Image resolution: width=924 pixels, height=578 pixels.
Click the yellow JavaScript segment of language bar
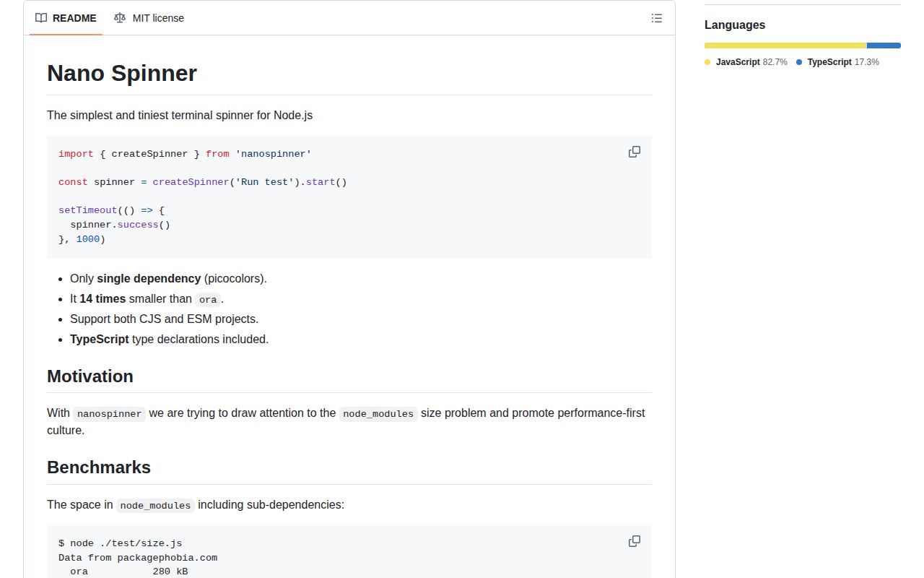tap(785, 46)
